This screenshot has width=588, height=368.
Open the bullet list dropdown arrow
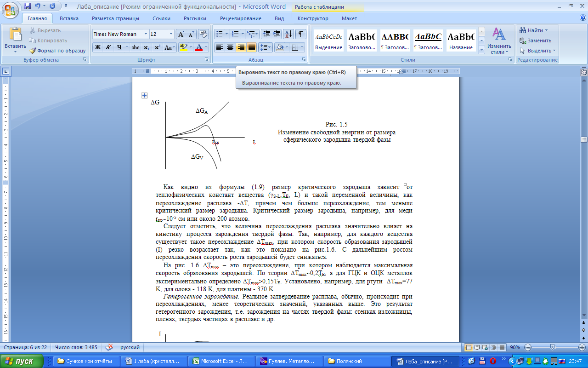coord(227,34)
